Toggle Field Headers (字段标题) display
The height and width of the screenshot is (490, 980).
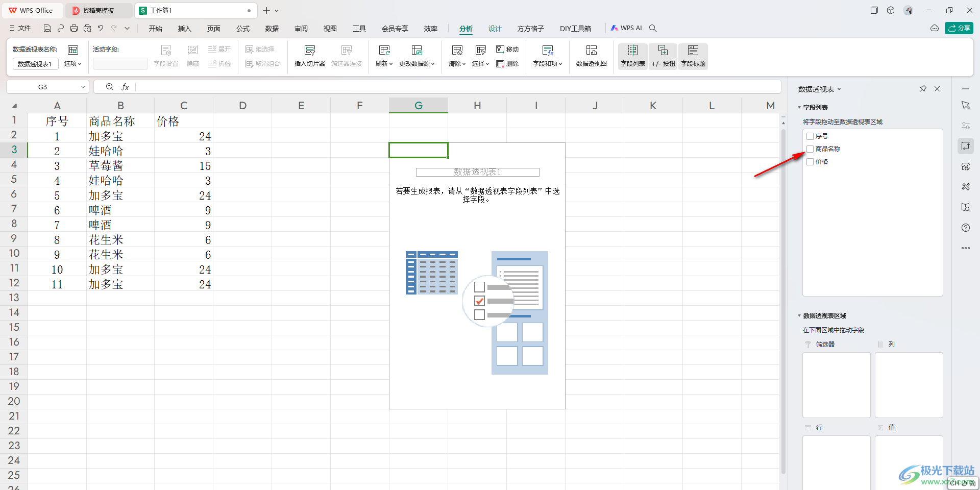pyautogui.click(x=693, y=56)
